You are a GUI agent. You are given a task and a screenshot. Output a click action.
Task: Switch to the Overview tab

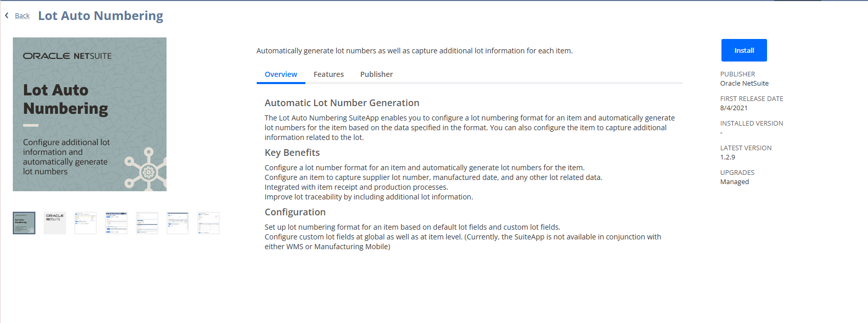click(281, 74)
